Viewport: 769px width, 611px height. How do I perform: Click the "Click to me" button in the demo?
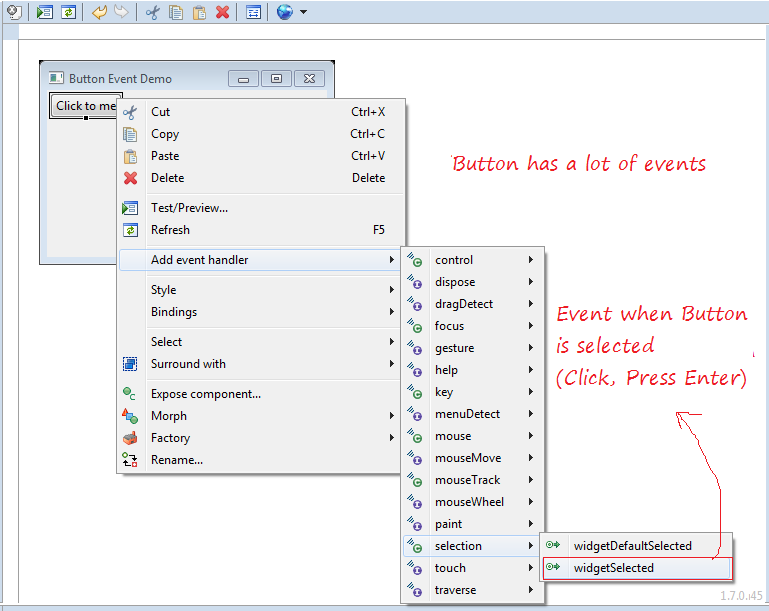(84, 105)
